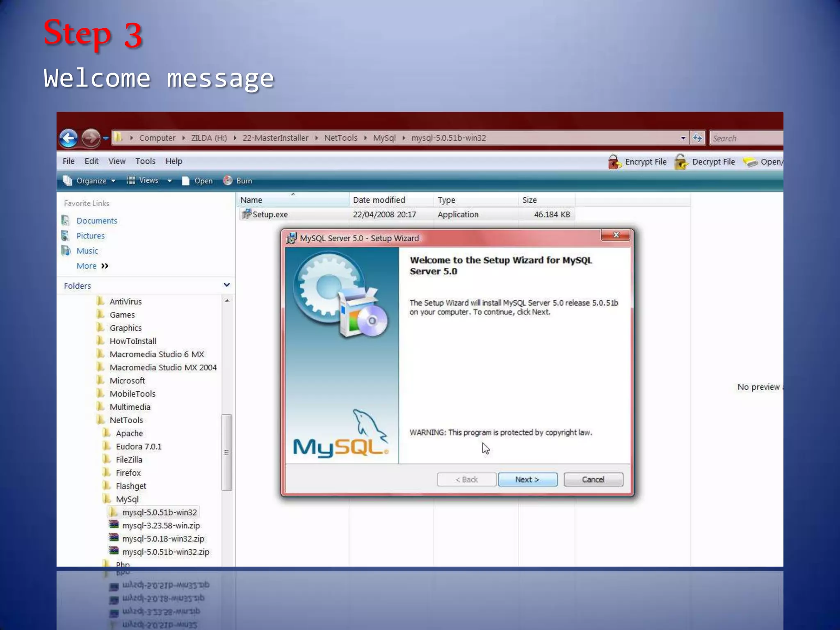Select the Games folder
Viewport: 840px width, 630px height.
point(122,315)
